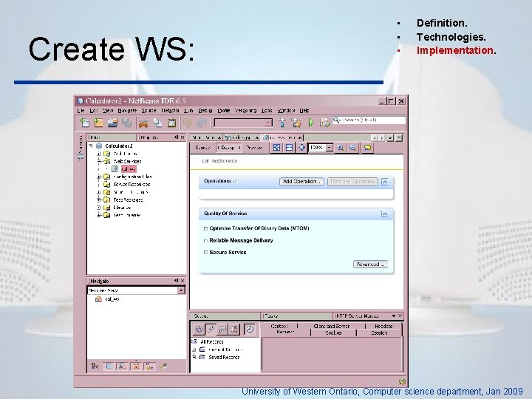The height and width of the screenshot is (399, 532).
Task: Click the rightmost icon in Navigator bottom toolbar
Action: tap(163, 366)
